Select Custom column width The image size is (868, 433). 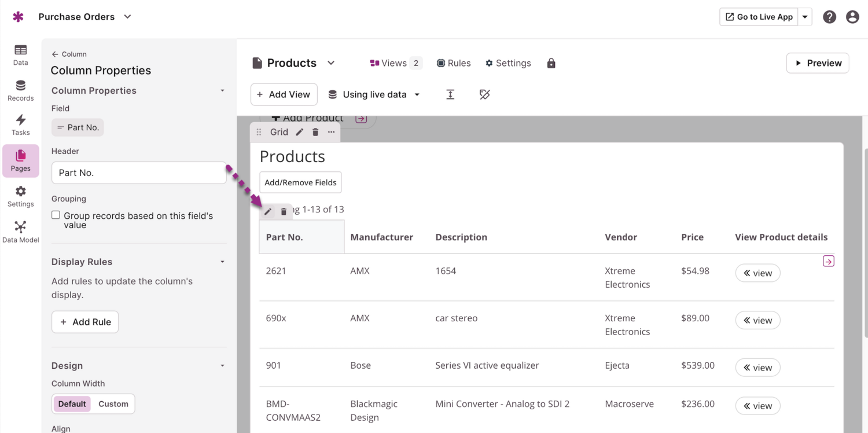(113, 404)
